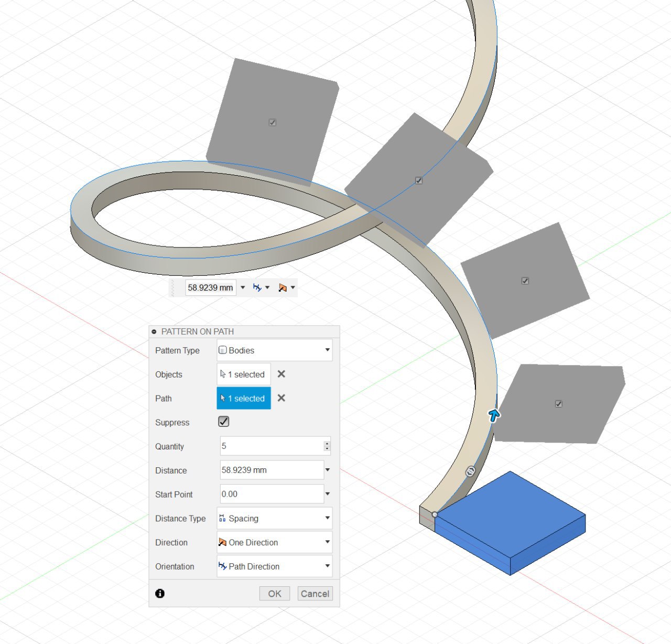The height and width of the screenshot is (644, 671).
Task: Confirm the pattern with OK
Action: 275,594
